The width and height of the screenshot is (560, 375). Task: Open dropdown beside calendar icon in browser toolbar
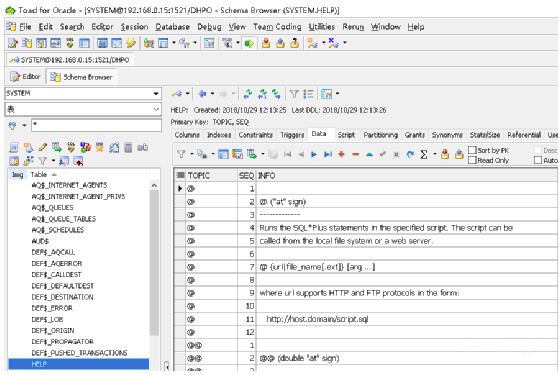[x=337, y=94]
